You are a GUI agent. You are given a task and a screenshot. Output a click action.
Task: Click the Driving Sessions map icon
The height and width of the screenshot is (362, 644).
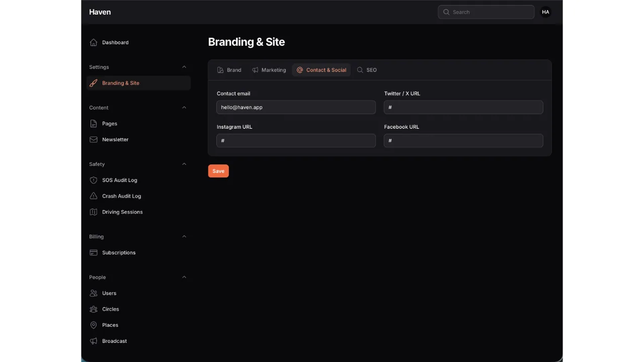[x=93, y=212]
